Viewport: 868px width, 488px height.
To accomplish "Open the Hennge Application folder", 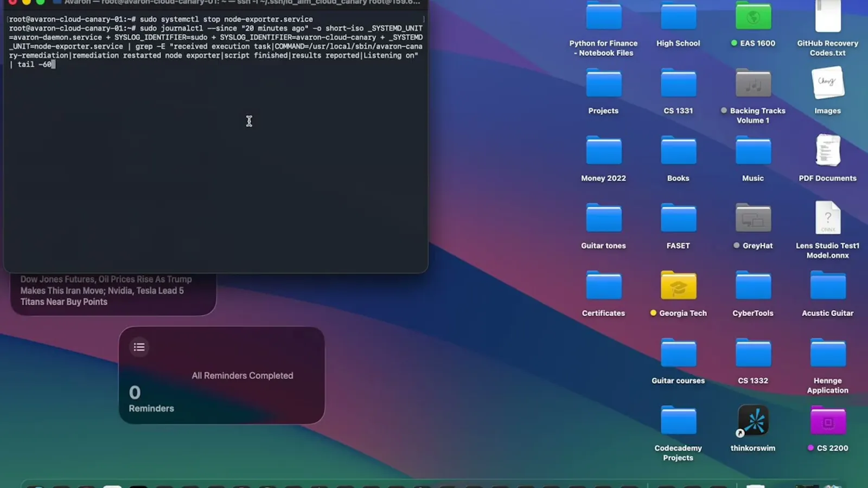I will click(828, 353).
